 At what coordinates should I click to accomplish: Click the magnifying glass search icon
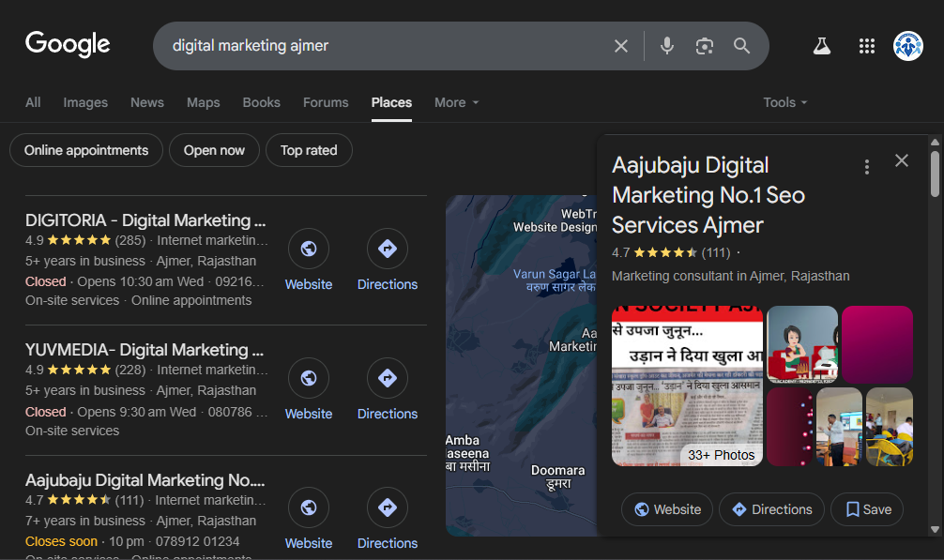coord(742,46)
